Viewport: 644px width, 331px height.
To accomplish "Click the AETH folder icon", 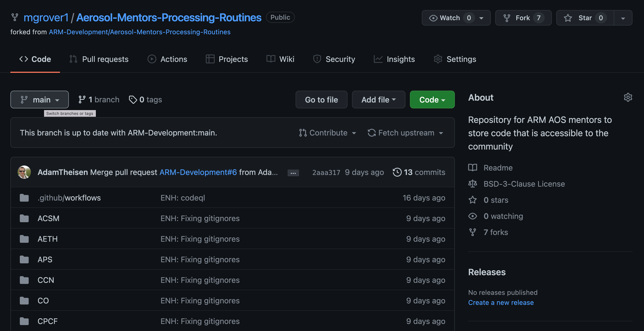I will pos(24,239).
